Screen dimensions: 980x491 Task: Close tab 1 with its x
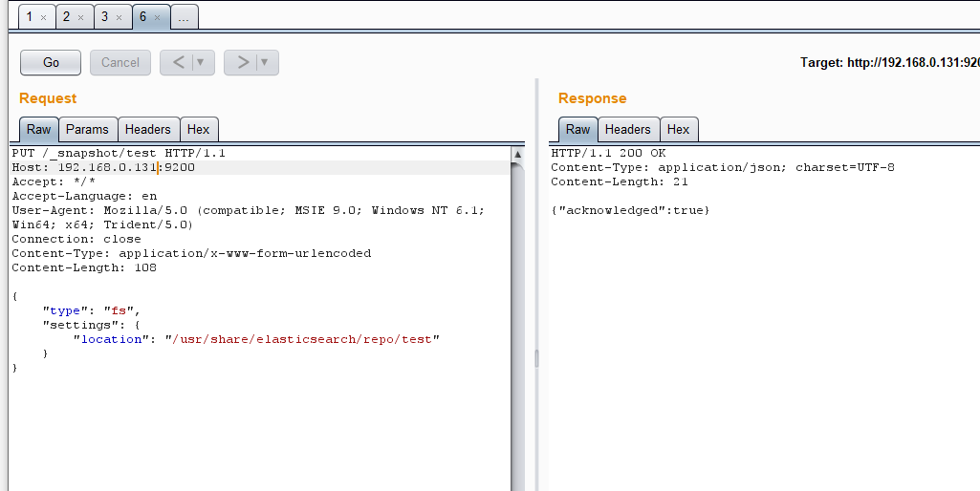click(x=43, y=18)
